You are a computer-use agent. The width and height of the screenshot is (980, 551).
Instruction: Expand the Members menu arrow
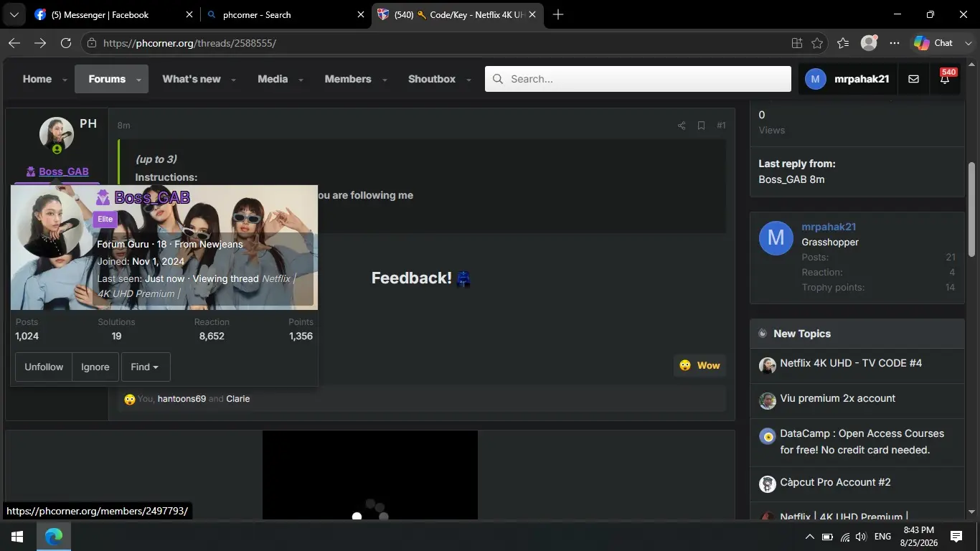[385, 80]
